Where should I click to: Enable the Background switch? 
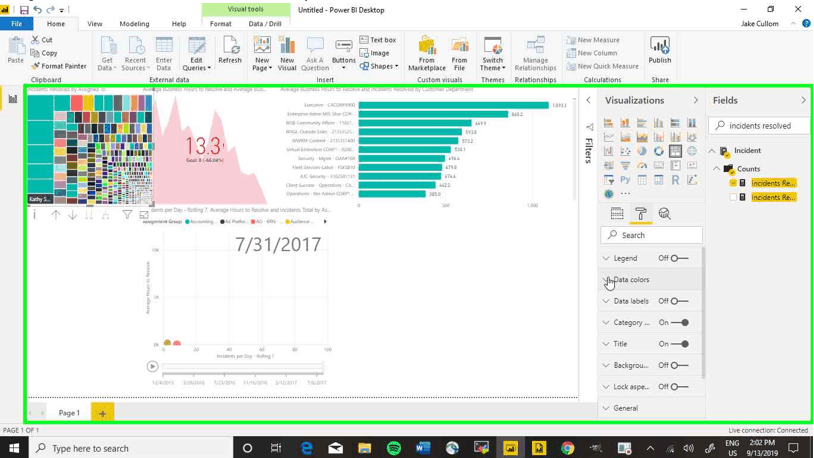tap(679, 366)
